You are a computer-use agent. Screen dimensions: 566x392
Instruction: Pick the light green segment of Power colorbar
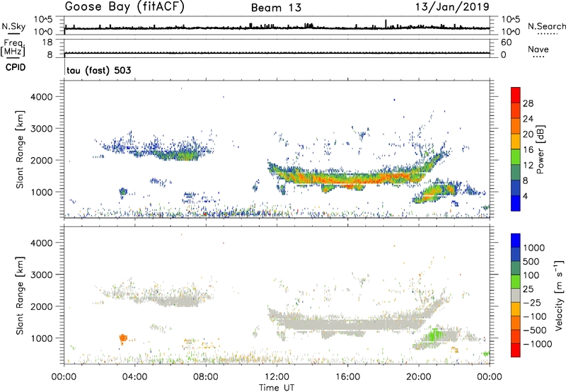pos(516,156)
